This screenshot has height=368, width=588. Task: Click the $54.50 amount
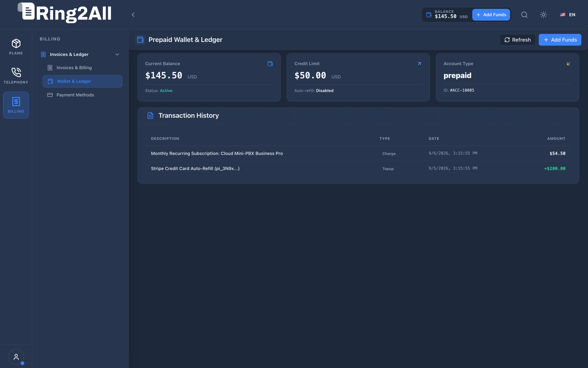[557, 154]
